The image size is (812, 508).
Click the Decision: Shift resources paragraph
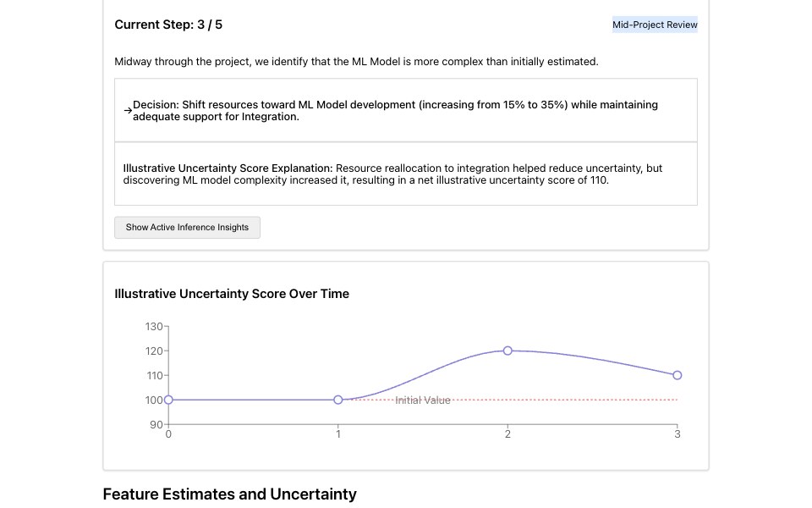(396, 110)
